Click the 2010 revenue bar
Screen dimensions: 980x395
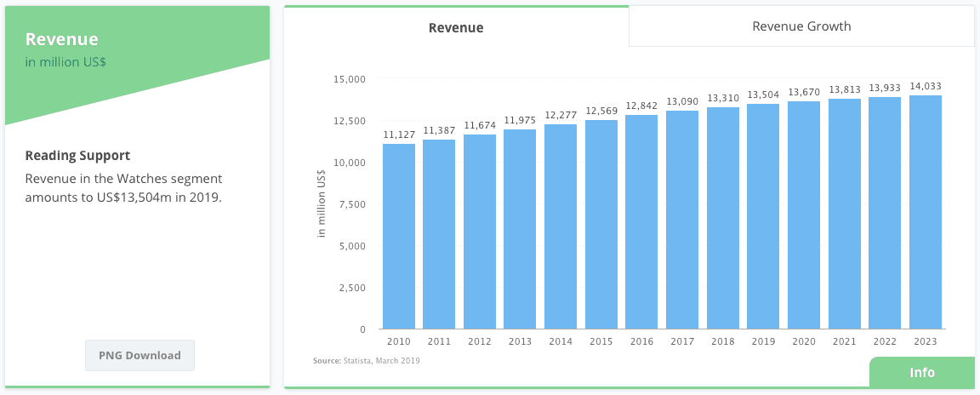tap(399, 237)
